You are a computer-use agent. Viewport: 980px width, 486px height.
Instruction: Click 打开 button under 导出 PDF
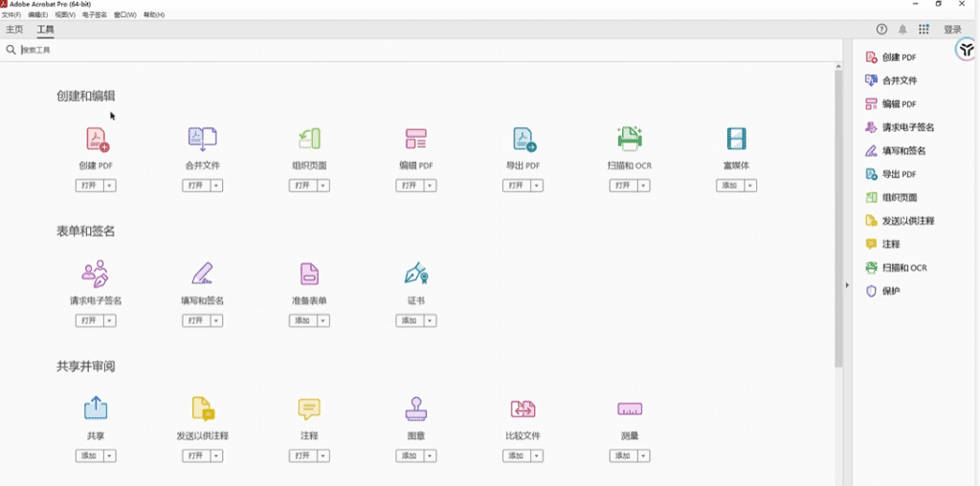click(x=516, y=186)
